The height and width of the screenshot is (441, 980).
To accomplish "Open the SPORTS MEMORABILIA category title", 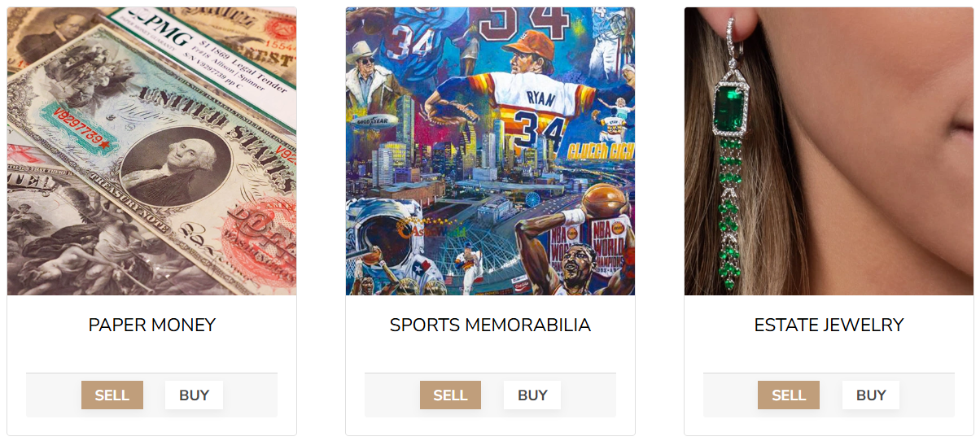I will [x=490, y=325].
